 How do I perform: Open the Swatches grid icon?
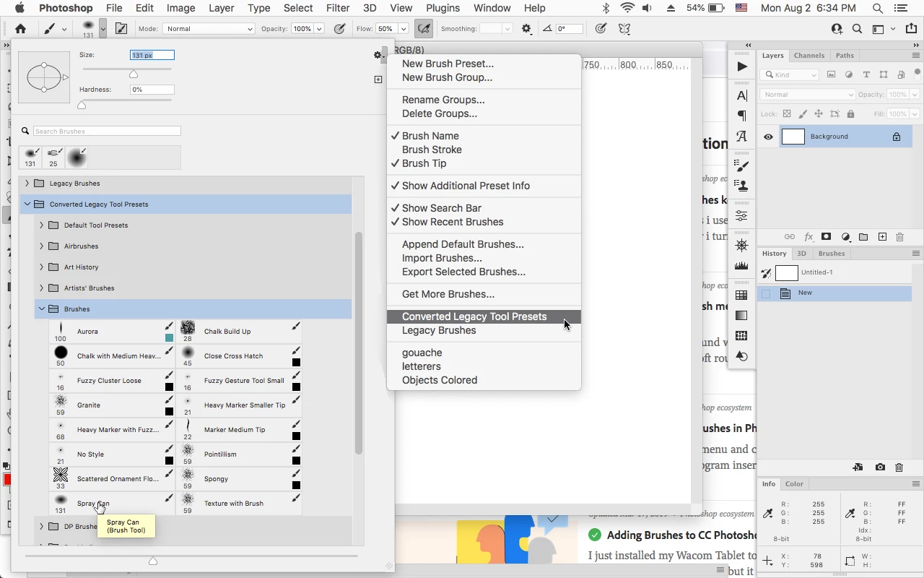742,295
